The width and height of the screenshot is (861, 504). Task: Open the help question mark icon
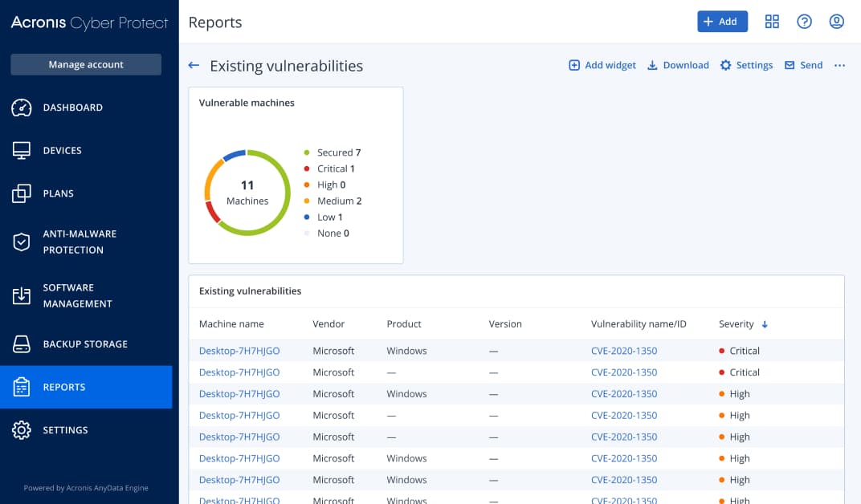pos(804,22)
